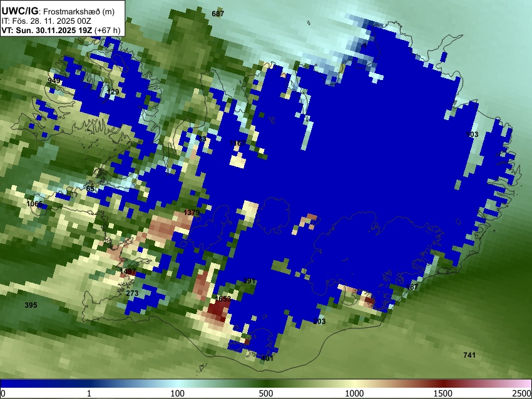Click the color scale tick label 100

click(178, 393)
